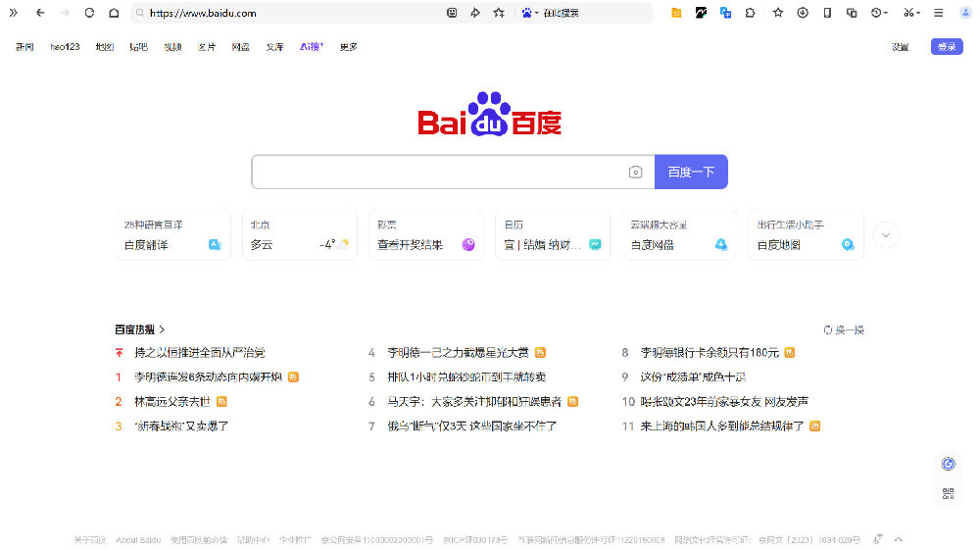This screenshot has width=980, height=551.
Task: Open the 视频 nav link
Action: click(x=172, y=47)
